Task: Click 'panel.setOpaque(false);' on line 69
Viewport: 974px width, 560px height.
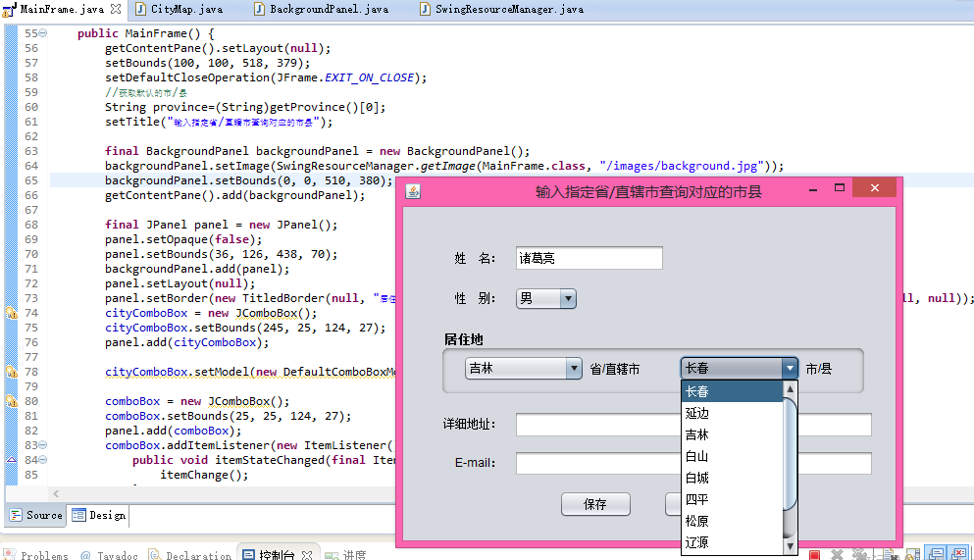Action: pos(183,239)
